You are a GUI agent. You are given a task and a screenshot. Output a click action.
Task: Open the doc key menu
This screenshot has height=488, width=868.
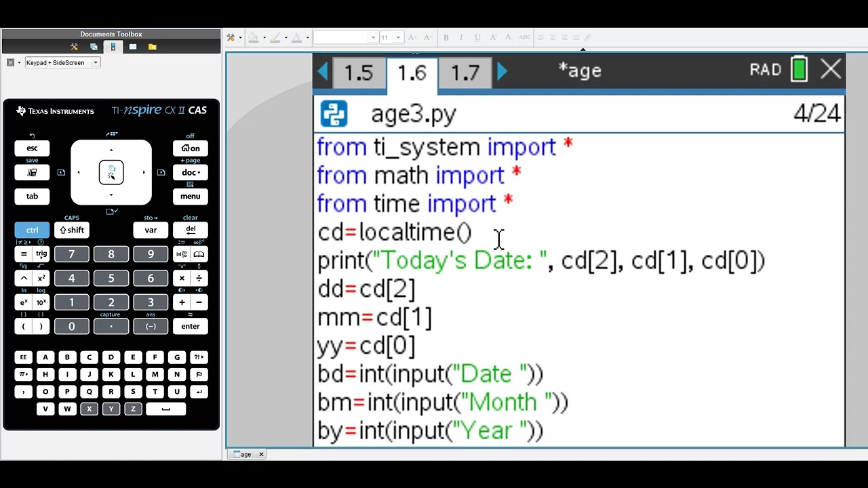191,172
